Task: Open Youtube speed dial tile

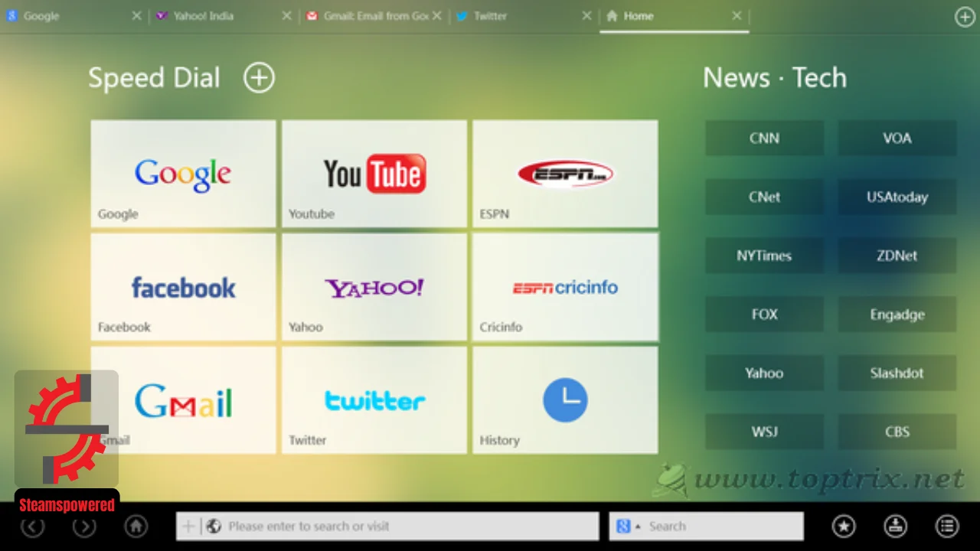Action: click(374, 174)
